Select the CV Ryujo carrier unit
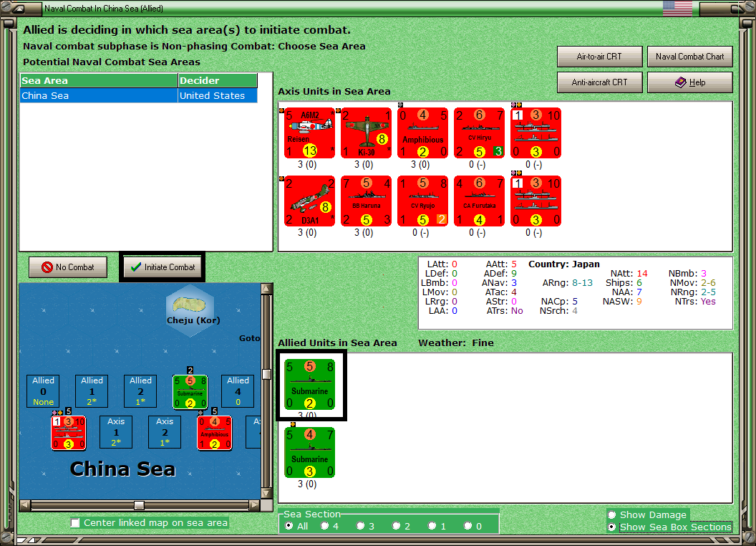The height and width of the screenshot is (546, 756). (423, 201)
